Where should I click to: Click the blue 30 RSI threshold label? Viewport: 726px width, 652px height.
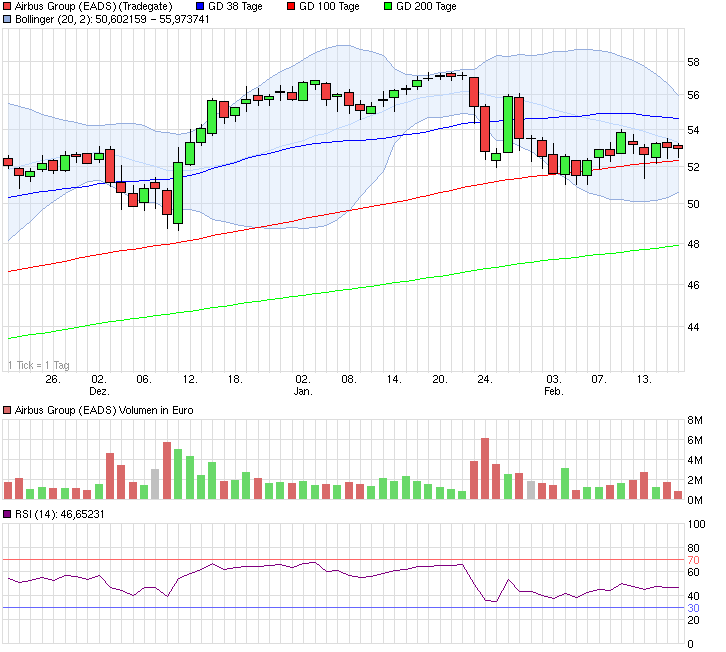coord(693,608)
